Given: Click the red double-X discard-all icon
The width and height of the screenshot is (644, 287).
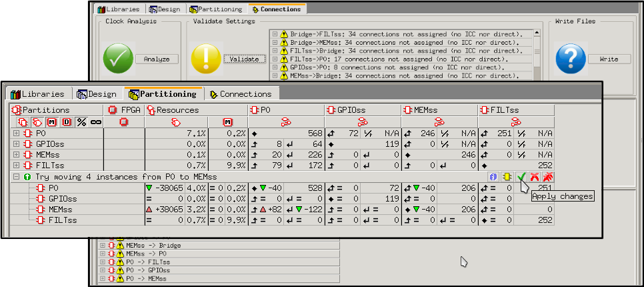Looking at the screenshot, I should point(547,177).
